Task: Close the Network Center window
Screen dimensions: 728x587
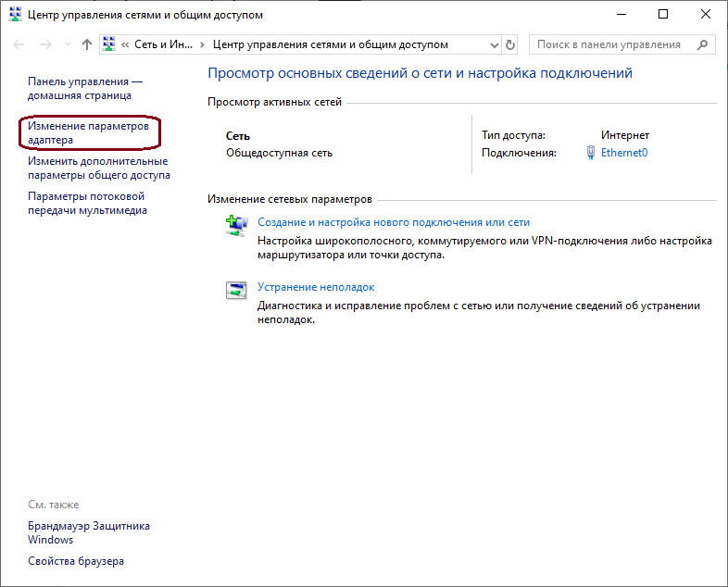Action: [705, 15]
